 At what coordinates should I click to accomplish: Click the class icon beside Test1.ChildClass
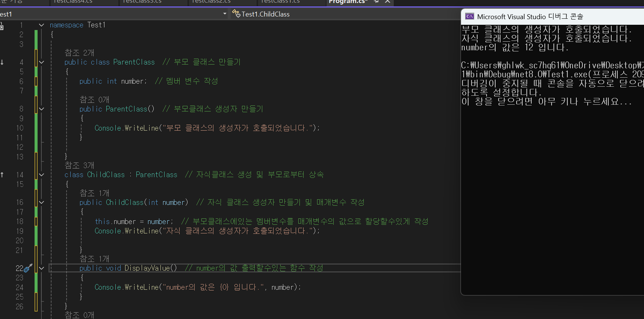pos(236,14)
